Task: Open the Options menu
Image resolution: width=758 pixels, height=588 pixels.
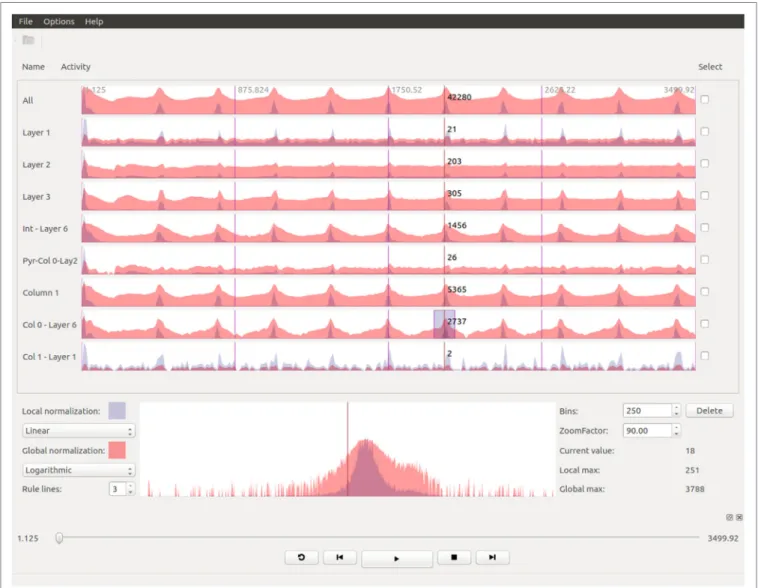Action: coord(59,21)
